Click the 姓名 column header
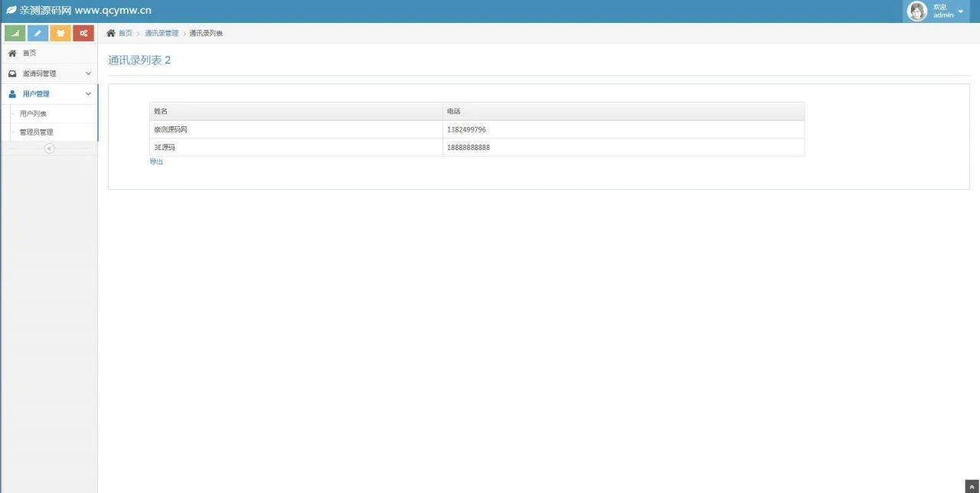 point(161,112)
